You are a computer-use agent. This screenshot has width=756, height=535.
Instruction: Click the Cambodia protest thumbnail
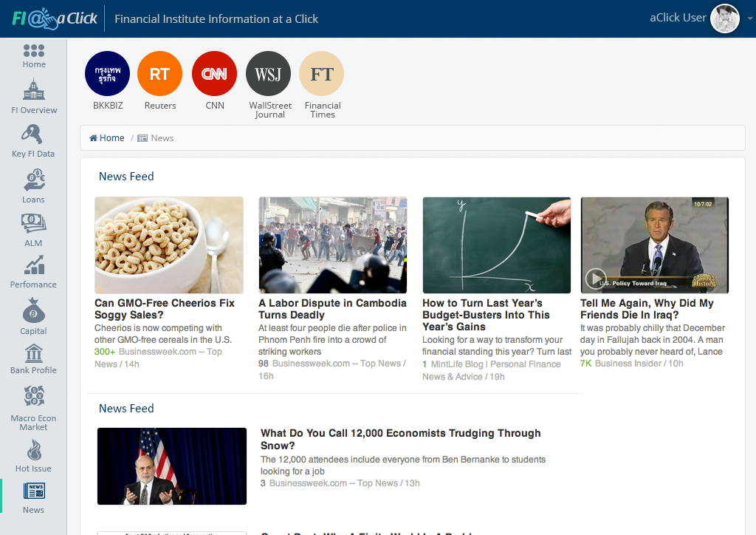pos(333,245)
